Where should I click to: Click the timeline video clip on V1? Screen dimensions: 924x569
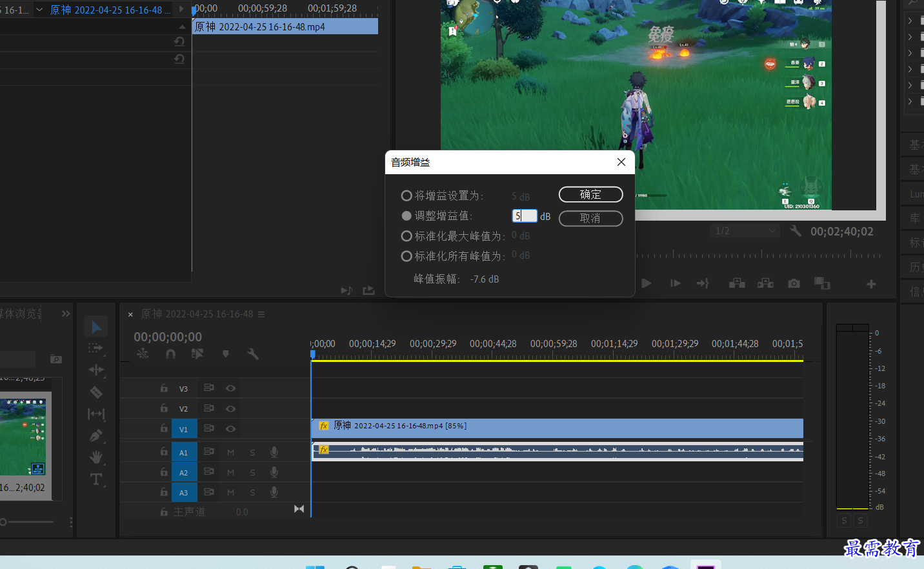pyautogui.click(x=557, y=428)
